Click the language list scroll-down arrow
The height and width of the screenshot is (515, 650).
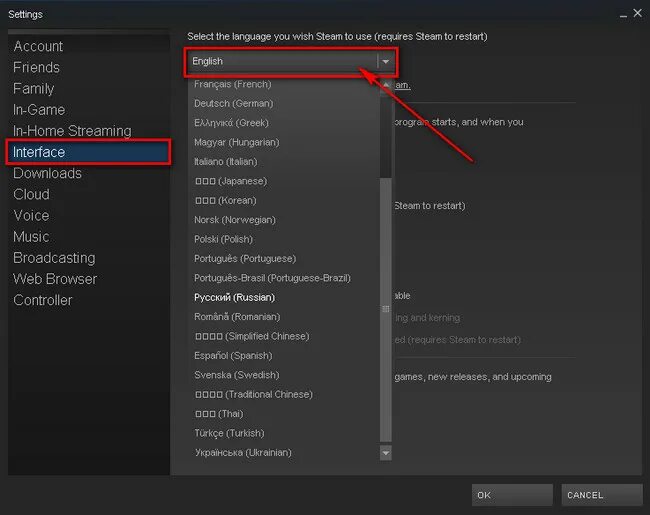click(386, 453)
